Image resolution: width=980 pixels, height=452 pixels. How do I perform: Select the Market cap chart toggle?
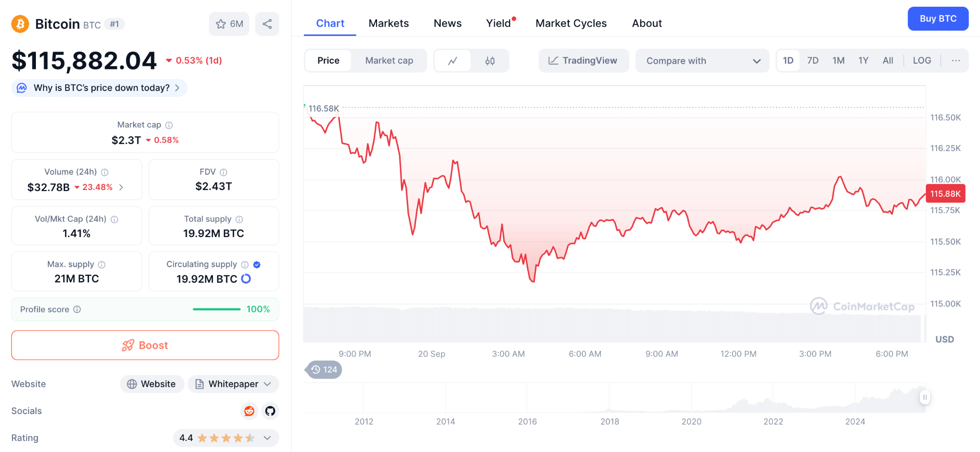389,60
